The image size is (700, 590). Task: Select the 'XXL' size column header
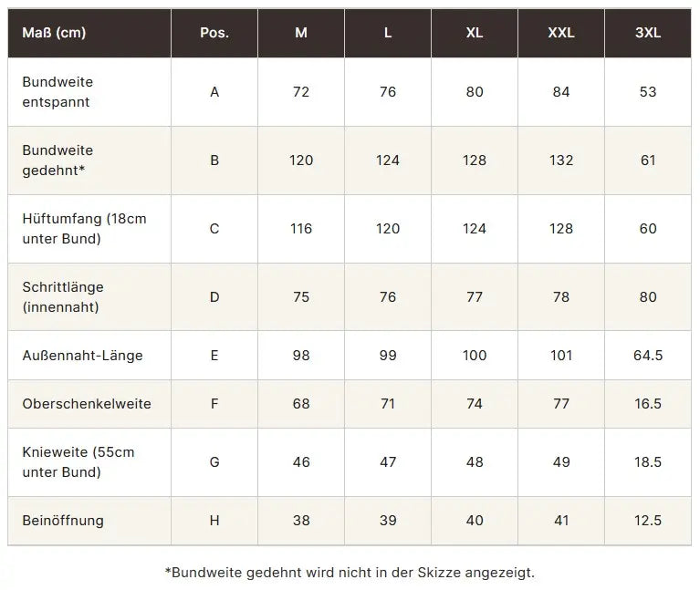point(561,33)
